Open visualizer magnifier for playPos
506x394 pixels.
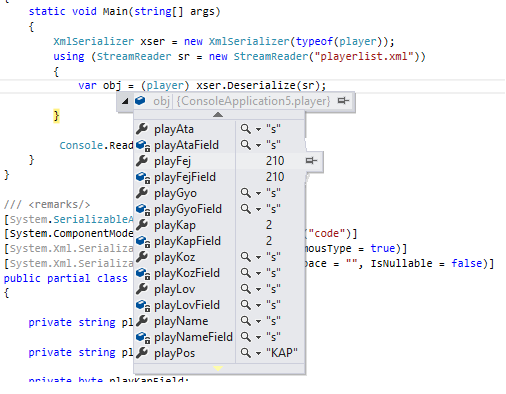tap(246, 353)
